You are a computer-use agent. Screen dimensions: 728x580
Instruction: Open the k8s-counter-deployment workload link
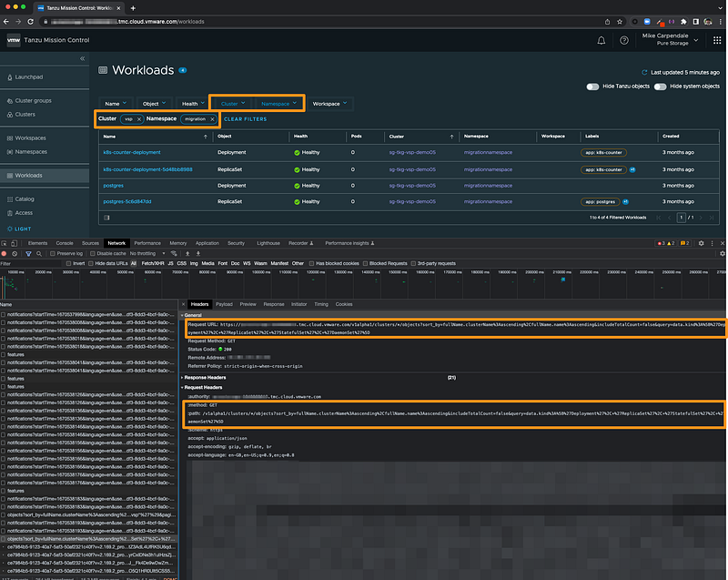132,152
